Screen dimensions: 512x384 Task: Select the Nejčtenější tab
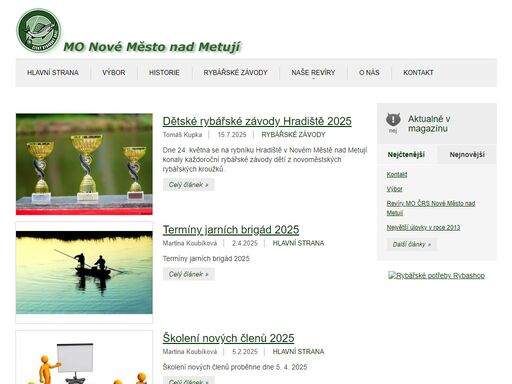tap(406, 155)
